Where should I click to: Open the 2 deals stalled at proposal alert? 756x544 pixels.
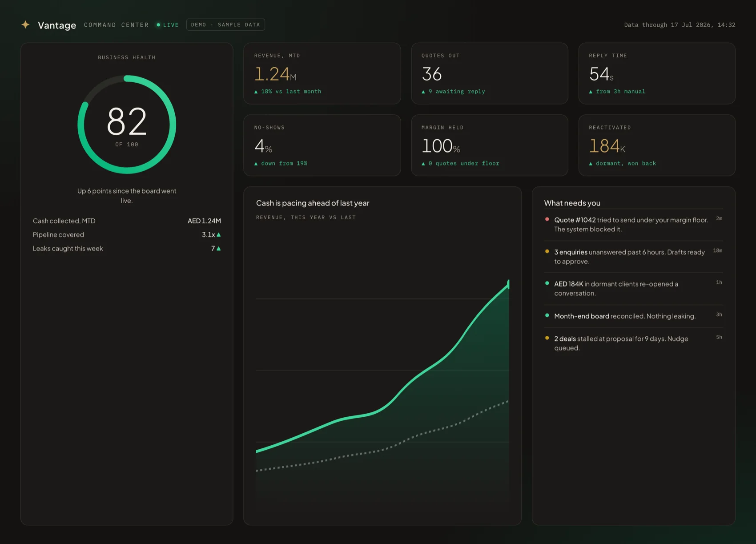(x=634, y=343)
